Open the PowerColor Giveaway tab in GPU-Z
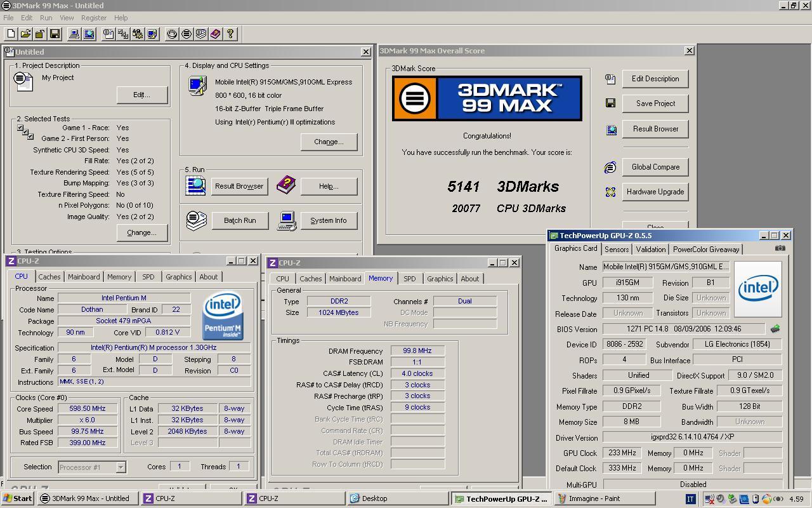The height and width of the screenshot is (508, 812). [x=706, y=250]
